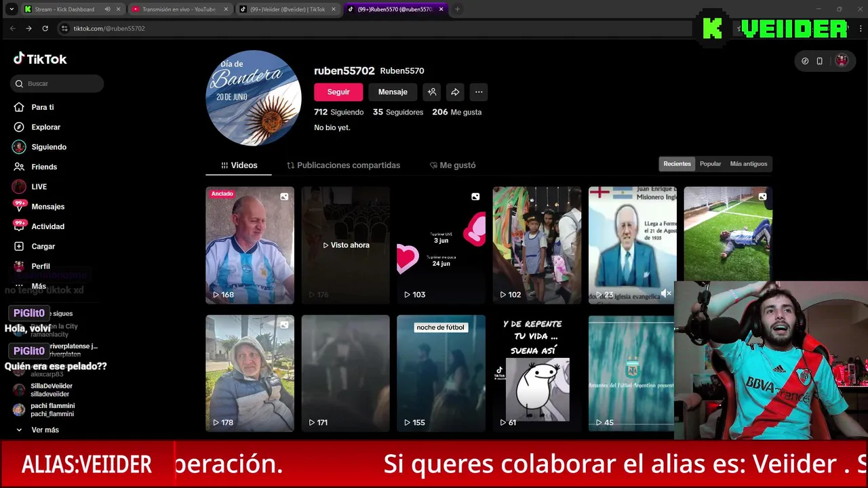
Task: Open the Me gustó tab
Action: tap(453, 165)
